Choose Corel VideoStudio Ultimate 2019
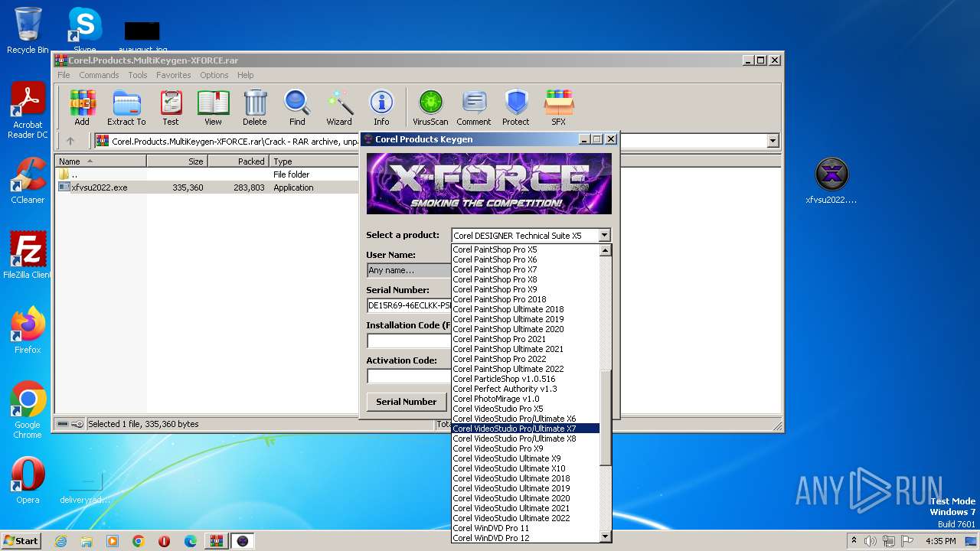 pyautogui.click(x=525, y=488)
